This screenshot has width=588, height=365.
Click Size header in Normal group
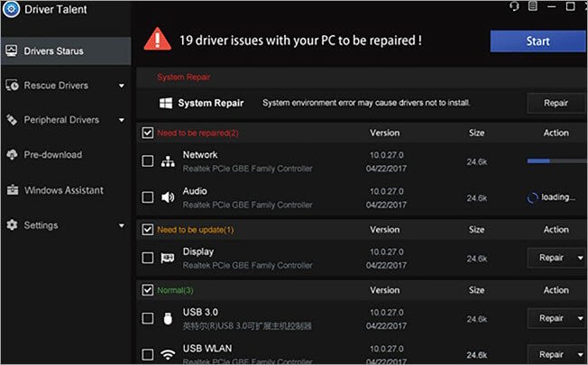click(x=477, y=290)
